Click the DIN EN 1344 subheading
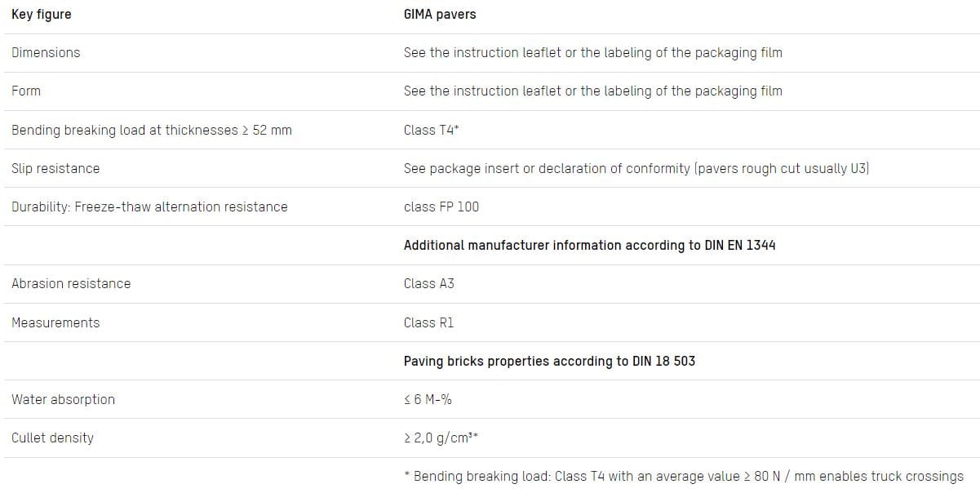The image size is (980, 502). point(589,245)
